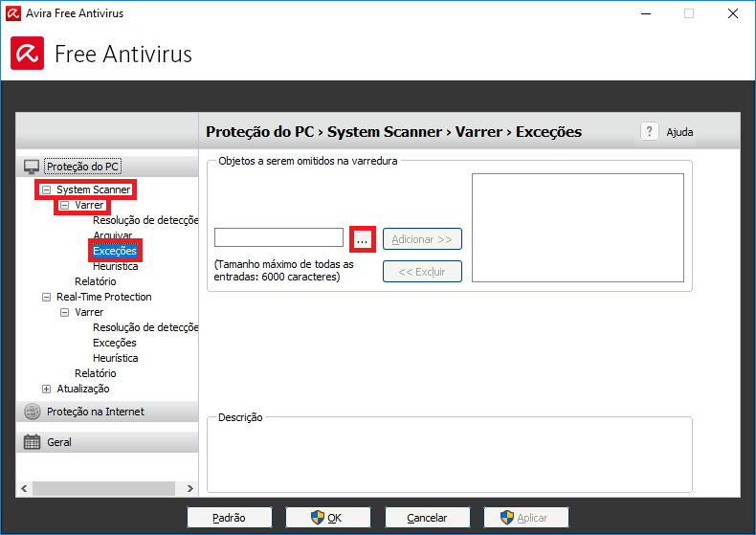
Task: Select Exceções under Real-Time Protection
Action: pyautogui.click(x=115, y=343)
